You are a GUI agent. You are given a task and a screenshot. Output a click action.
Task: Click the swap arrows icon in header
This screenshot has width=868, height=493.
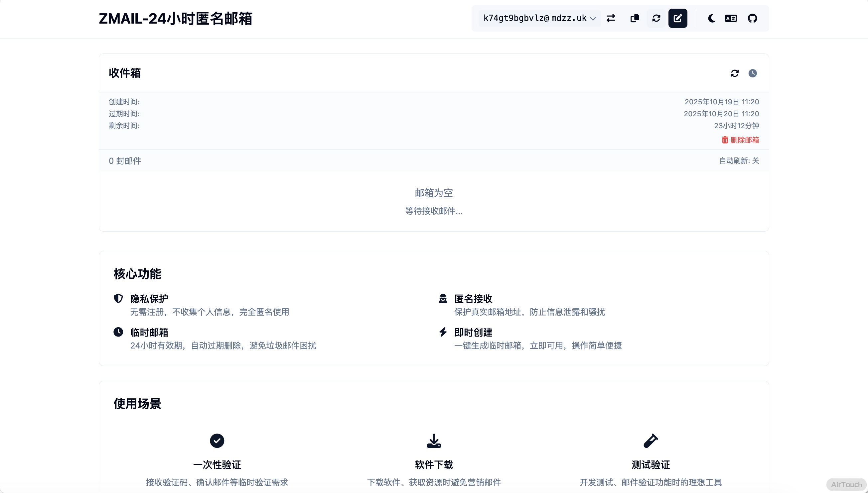(611, 18)
